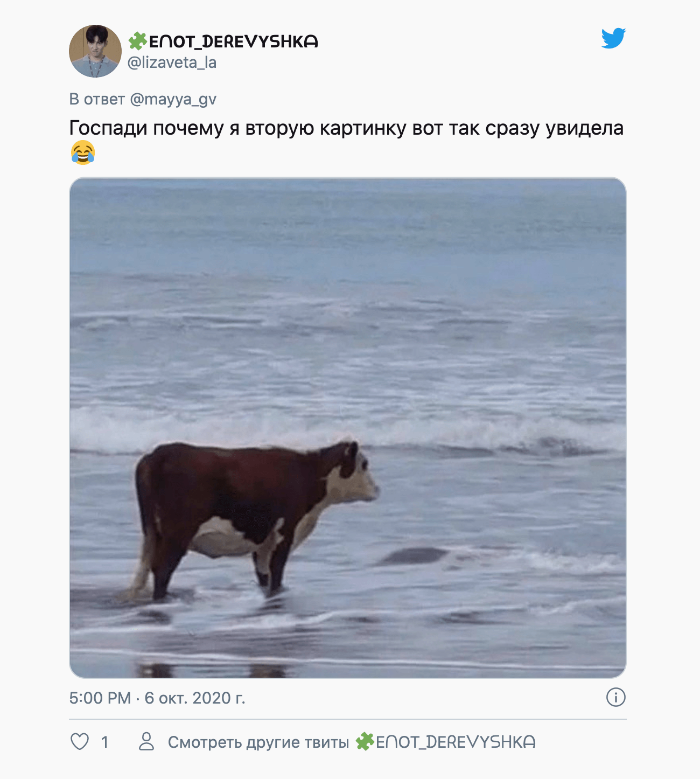Click the Twitter bird logo
Image resolution: width=700 pixels, height=779 pixels.
coord(613,38)
